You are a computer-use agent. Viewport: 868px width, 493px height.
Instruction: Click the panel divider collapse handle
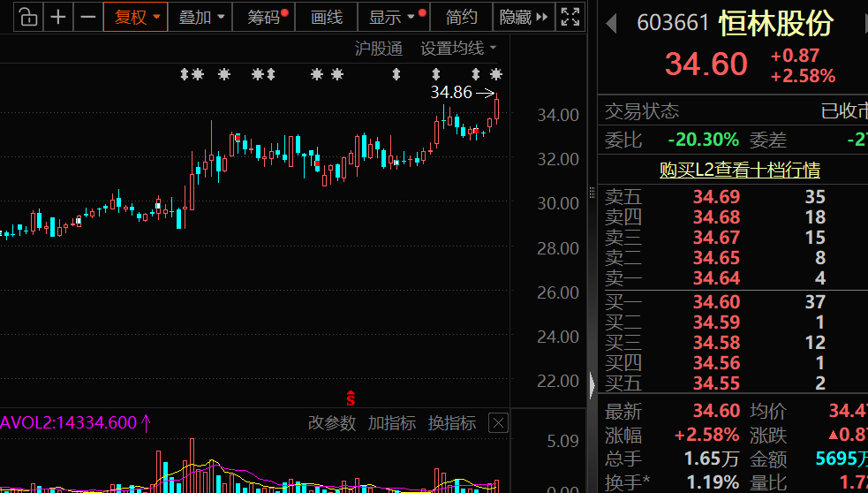tap(592, 382)
